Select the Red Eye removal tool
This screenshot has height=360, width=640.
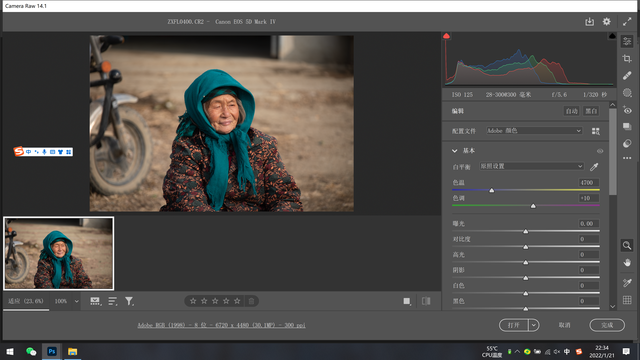click(x=627, y=110)
